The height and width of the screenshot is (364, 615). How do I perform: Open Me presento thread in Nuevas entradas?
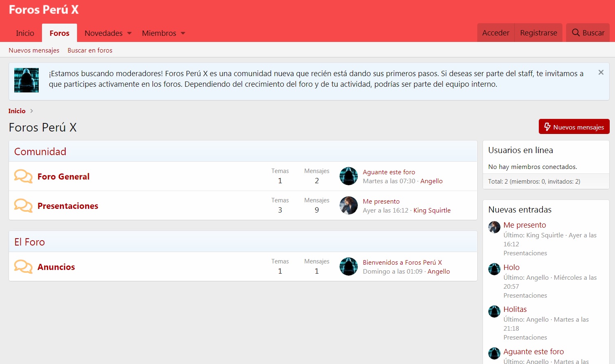pos(525,225)
